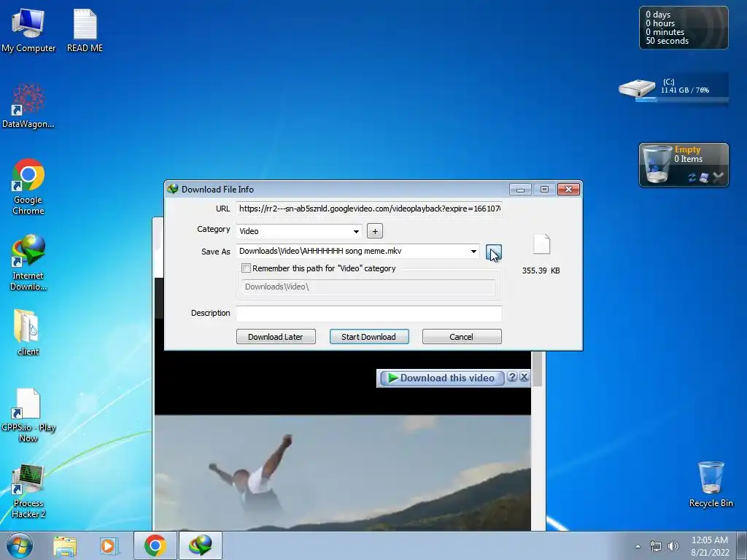Cancel the download dialog
The image size is (747, 560).
(462, 337)
